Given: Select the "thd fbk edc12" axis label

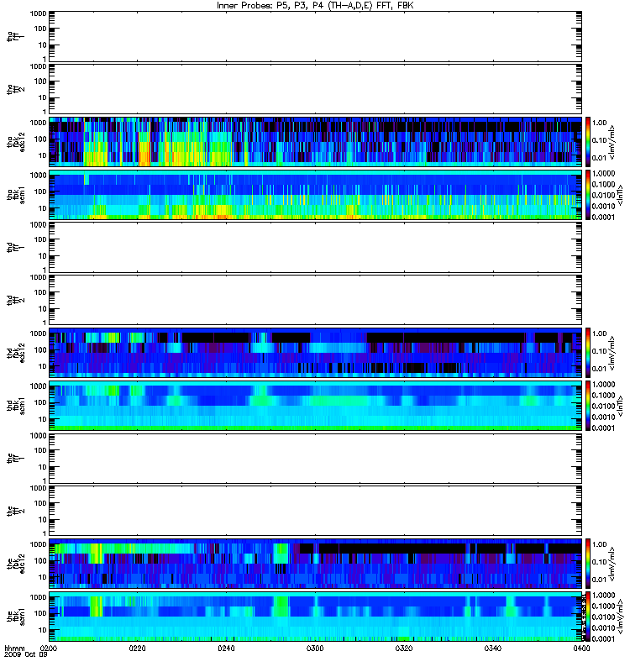Looking at the screenshot, I should tap(16, 353).
